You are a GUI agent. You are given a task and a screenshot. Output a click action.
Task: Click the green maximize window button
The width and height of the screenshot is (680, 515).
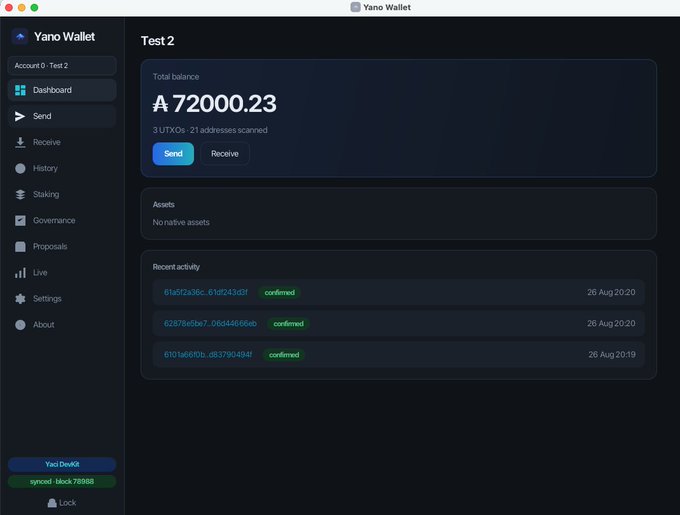(x=34, y=7)
